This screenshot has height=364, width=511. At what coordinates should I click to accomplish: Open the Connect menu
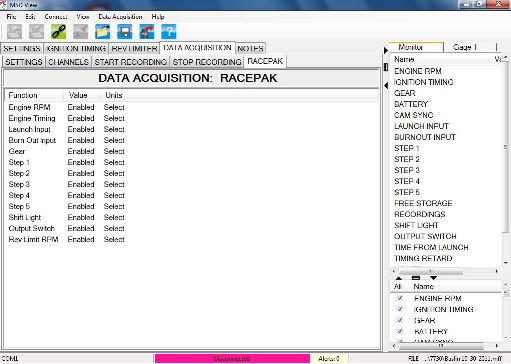[x=56, y=17]
